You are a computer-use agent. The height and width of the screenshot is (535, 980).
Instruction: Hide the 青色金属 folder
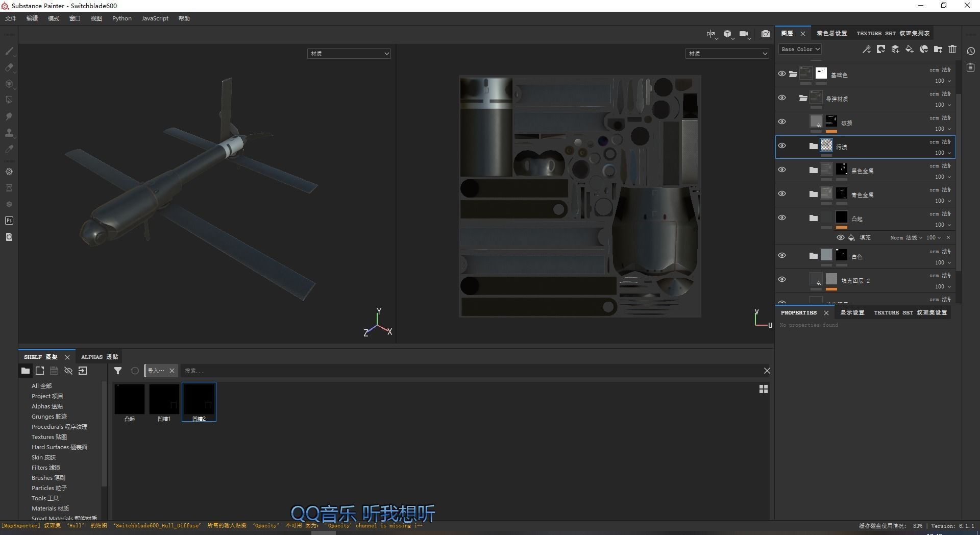[x=781, y=194]
